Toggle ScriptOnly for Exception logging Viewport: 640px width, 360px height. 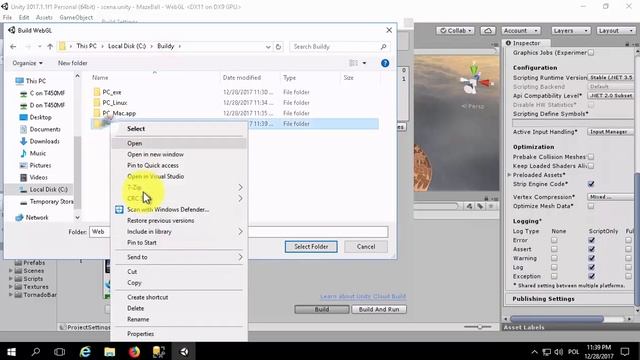point(591,276)
